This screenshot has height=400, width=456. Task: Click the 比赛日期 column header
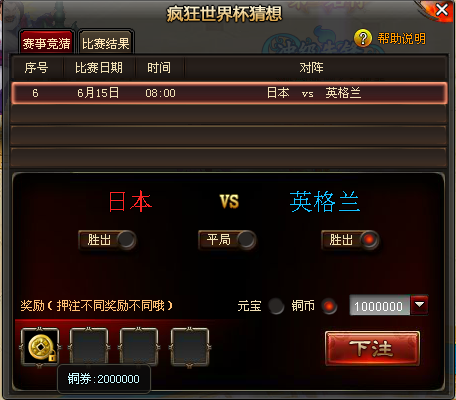point(99,68)
